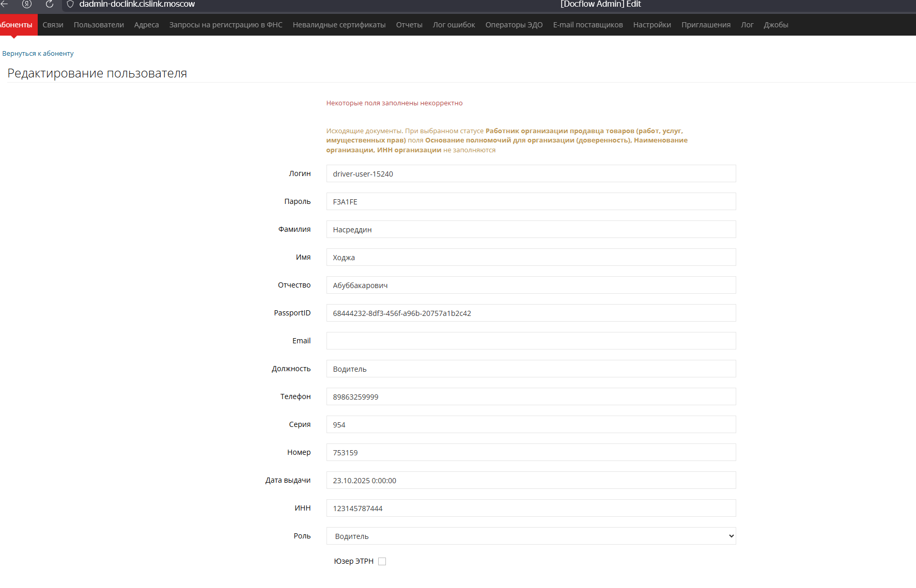Select the Фамилия field containing Насреддин
The image size is (916, 588).
click(x=531, y=229)
